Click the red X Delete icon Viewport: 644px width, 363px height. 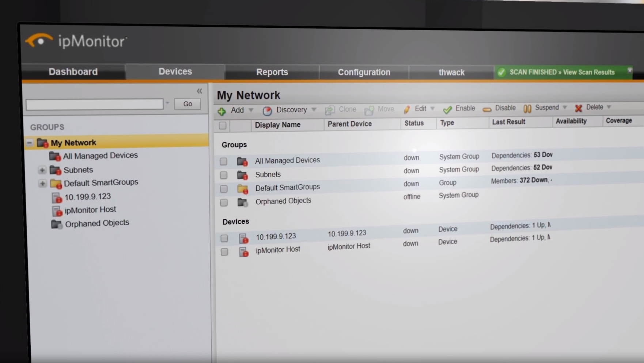pos(578,108)
